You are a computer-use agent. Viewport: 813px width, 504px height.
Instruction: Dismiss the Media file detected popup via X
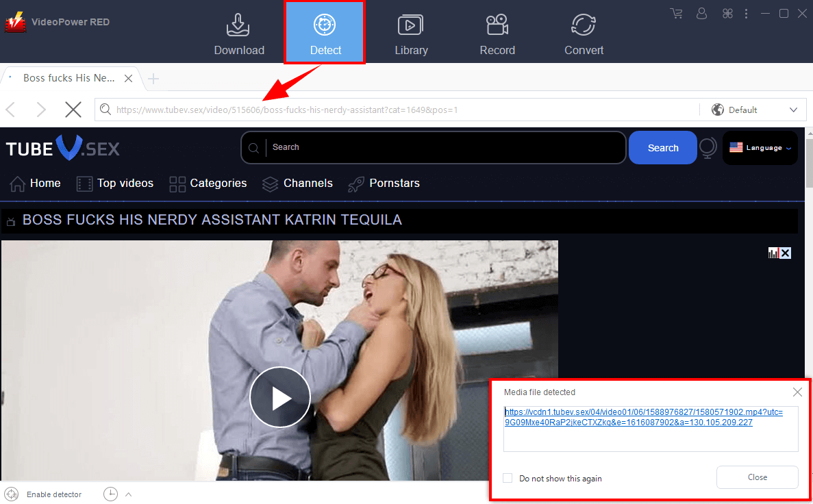(797, 392)
